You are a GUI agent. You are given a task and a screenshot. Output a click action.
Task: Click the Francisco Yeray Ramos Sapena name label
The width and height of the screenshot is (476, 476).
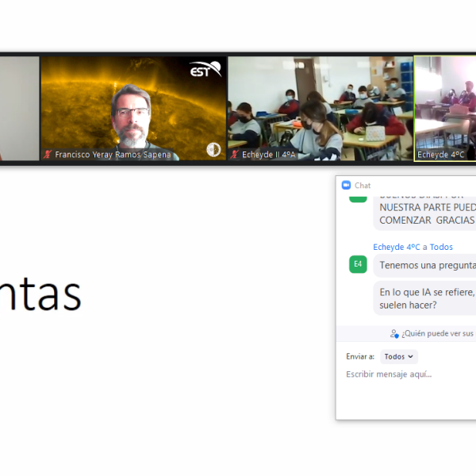[113, 155]
